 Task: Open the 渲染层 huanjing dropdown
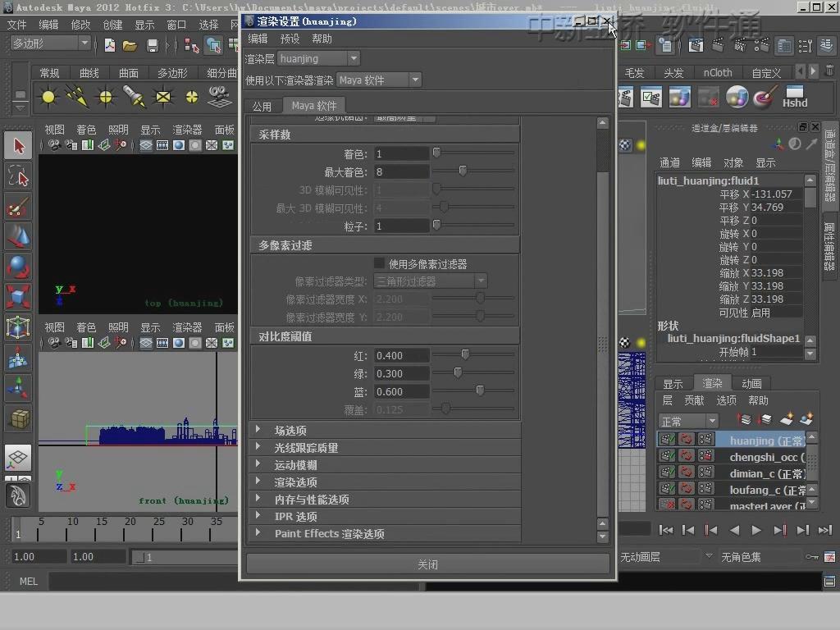pos(319,58)
